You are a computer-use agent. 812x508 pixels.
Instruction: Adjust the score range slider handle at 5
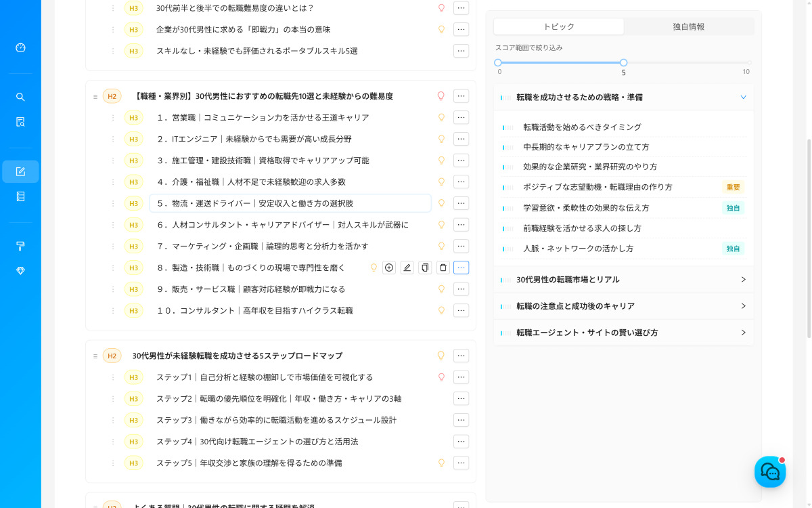click(x=623, y=62)
